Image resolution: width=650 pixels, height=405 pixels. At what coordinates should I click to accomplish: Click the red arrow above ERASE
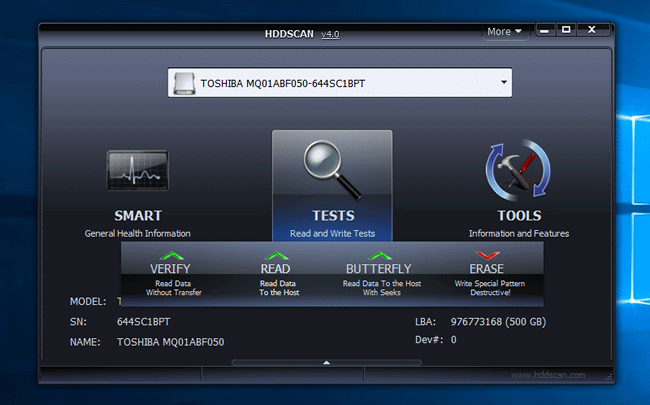pos(488,256)
